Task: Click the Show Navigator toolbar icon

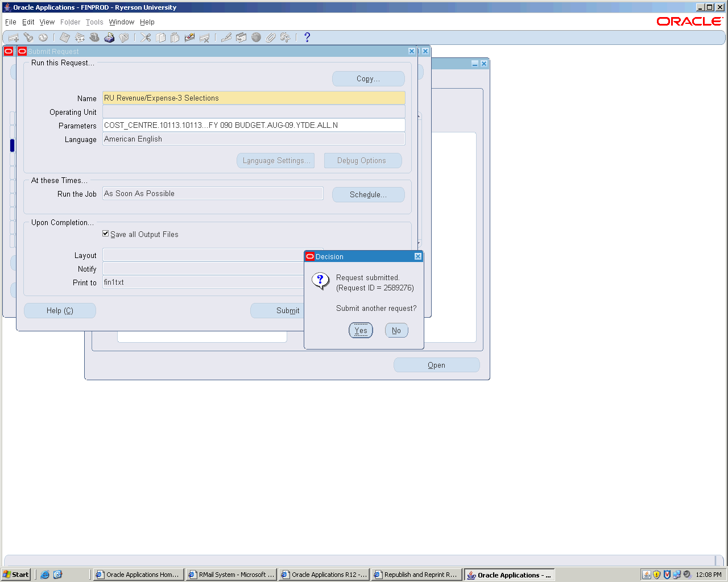Action: tap(43, 38)
